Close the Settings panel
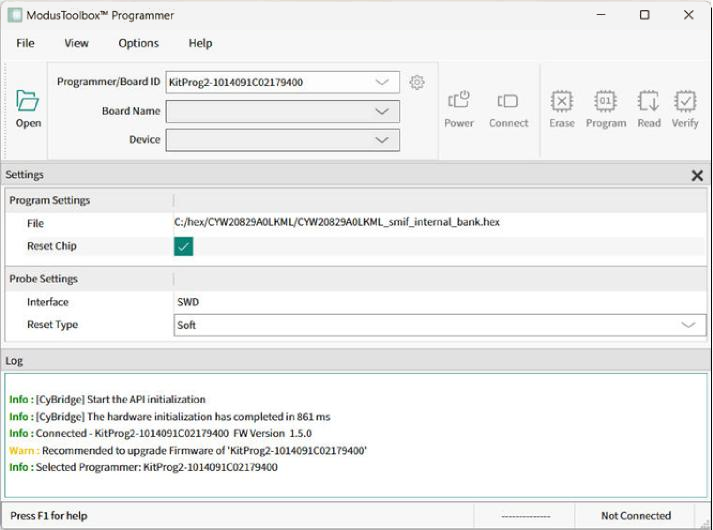This screenshot has height=530, width=713. [697, 175]
